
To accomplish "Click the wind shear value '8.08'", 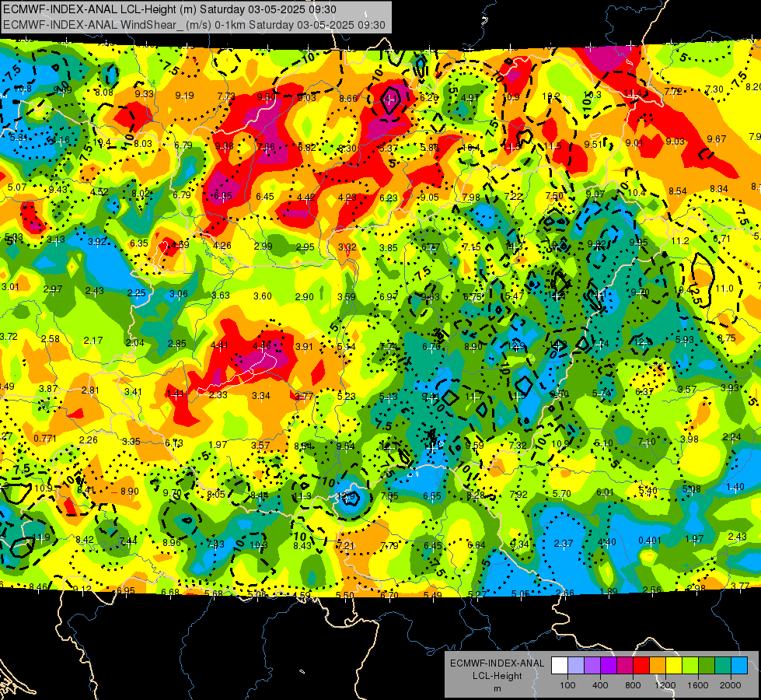I will [104, 93].
